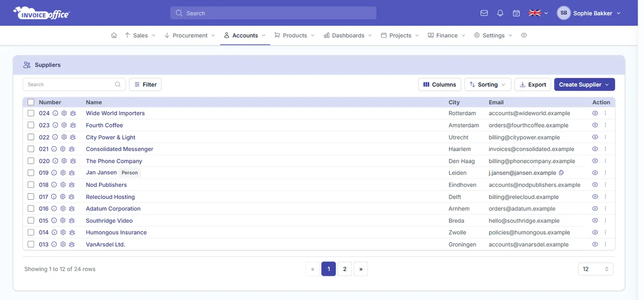644x300 pixels.
Task: Click info icon for supplier 015
Action: [54, 220]
